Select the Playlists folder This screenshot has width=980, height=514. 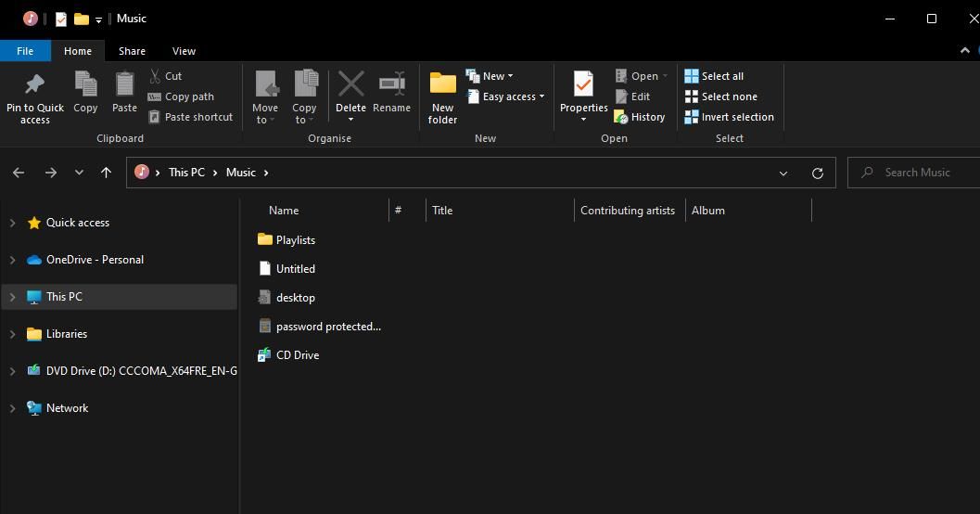295,239
